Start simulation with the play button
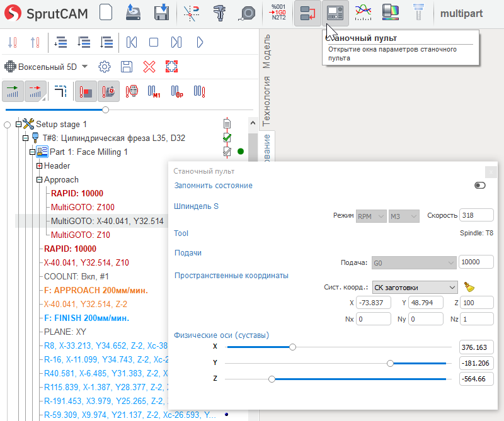 pyautogui.click(x=200, y=42)
